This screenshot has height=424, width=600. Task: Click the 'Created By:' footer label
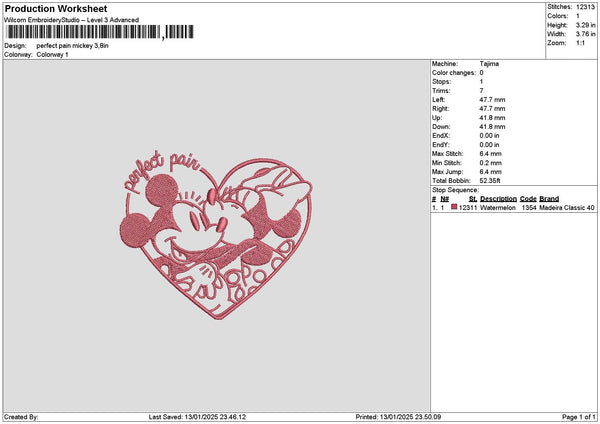[x=21, y=417]
